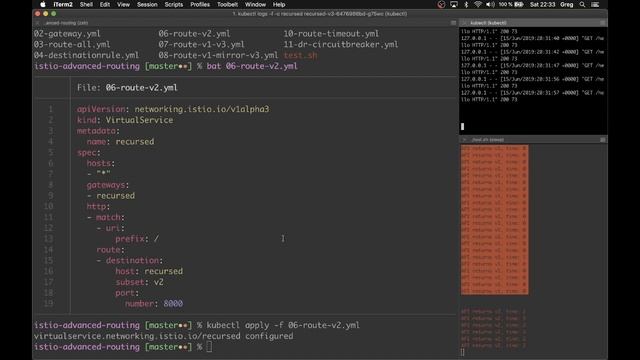Open the Scripts menu

coord(174,4)
